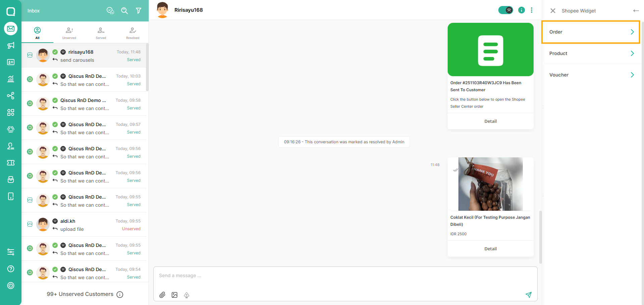Click Detail button on Coklat Kecil product card

pos(491,249)
